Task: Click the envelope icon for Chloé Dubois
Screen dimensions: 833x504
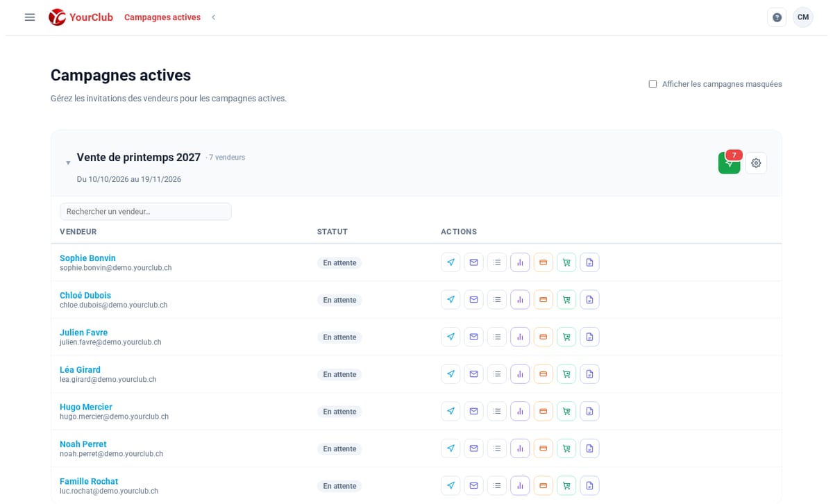Action: pos(473,300)
